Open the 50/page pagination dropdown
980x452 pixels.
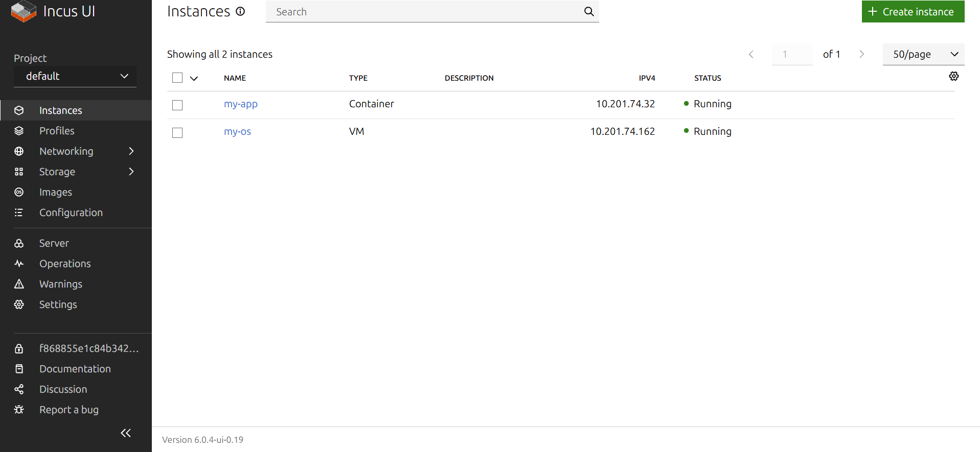point(923,54)
